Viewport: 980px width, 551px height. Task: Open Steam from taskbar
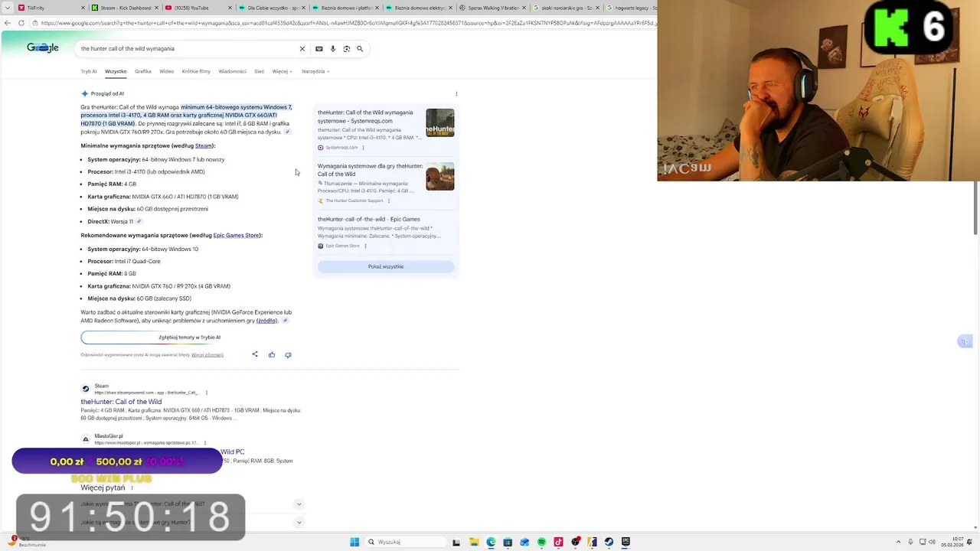coord(609,542)
